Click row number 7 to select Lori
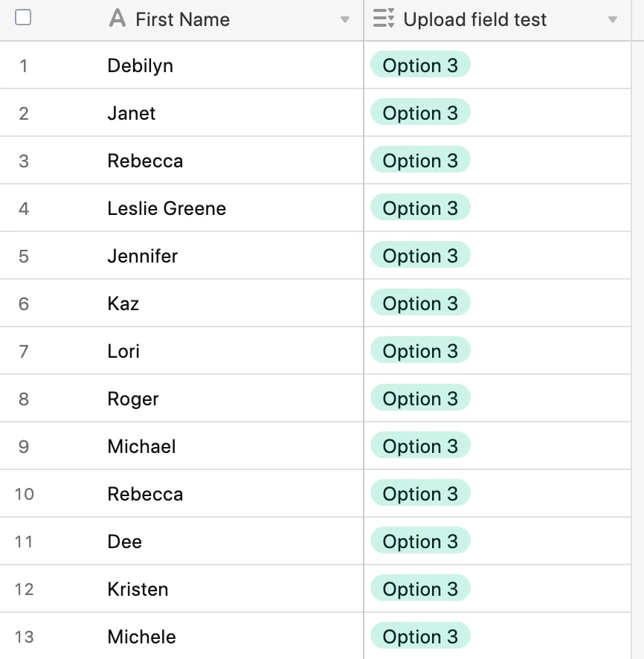 (24, 351)
